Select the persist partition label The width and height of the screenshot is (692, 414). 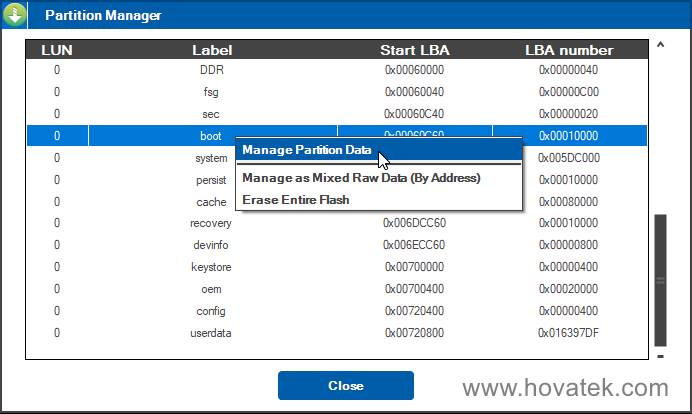(211, 180)
